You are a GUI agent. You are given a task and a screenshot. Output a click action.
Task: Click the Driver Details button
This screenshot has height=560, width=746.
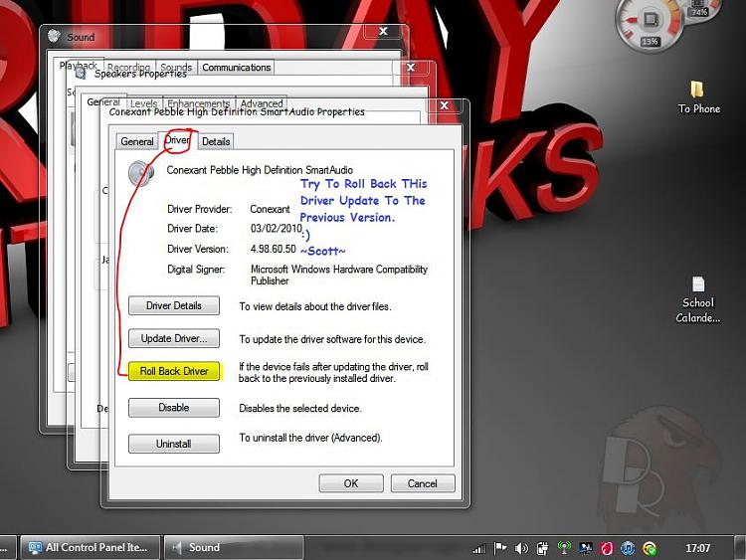point(174,305)
